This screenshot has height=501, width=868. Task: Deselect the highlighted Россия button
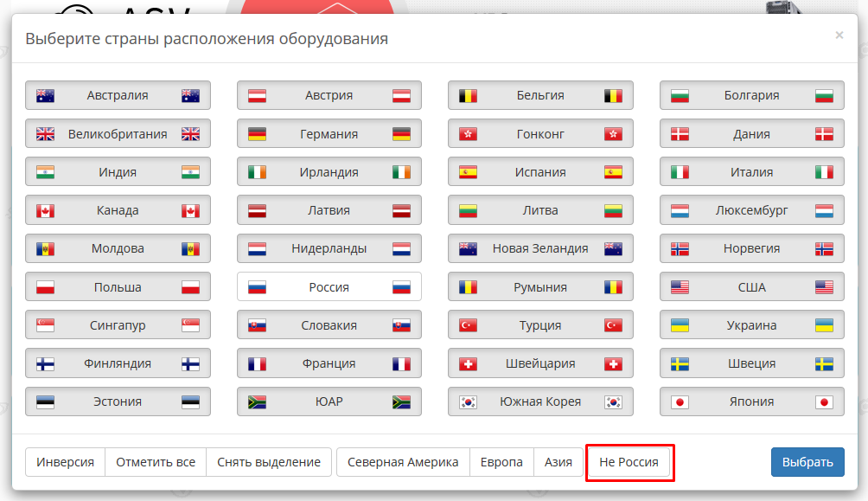(329, 287)
